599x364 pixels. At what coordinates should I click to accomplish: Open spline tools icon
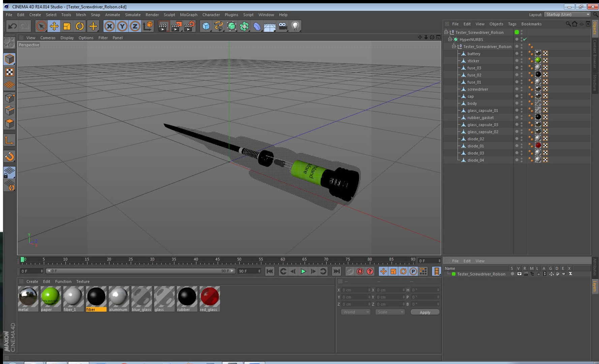click(219, 26)
